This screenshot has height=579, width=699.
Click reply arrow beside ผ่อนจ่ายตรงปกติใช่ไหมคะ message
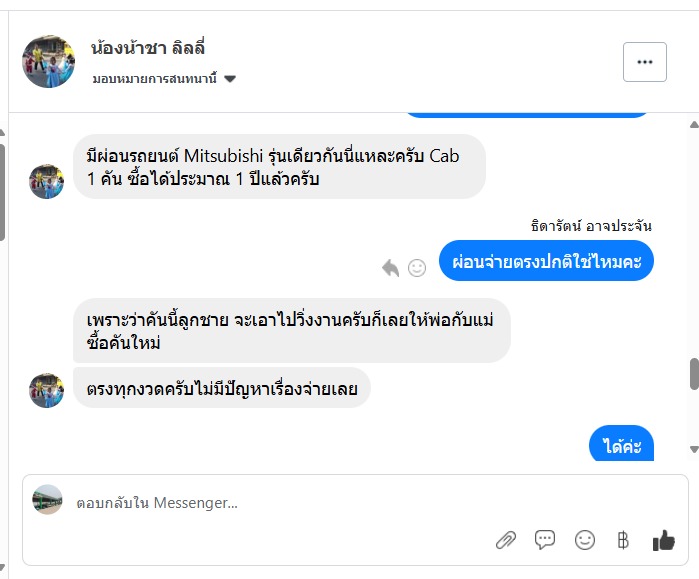(391, 267)
